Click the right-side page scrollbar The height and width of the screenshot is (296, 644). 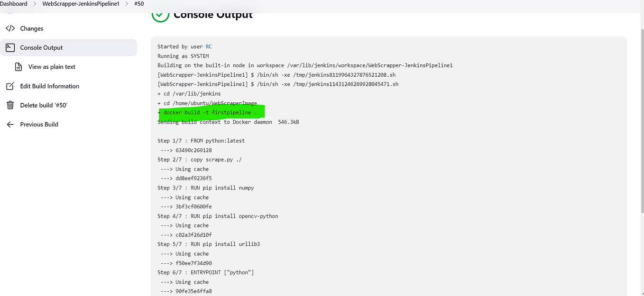click(641, 142)
